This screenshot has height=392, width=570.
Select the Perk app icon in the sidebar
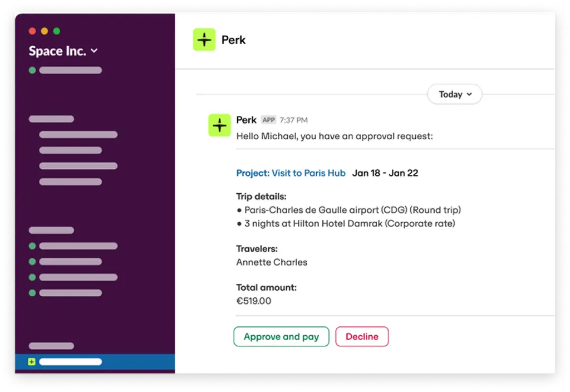point(32,361)
